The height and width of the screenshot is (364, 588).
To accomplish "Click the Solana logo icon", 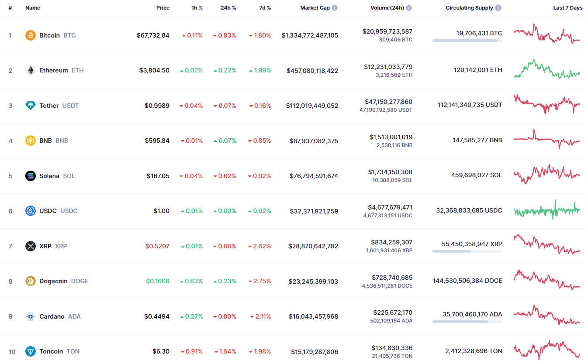I will pos(31,176).
